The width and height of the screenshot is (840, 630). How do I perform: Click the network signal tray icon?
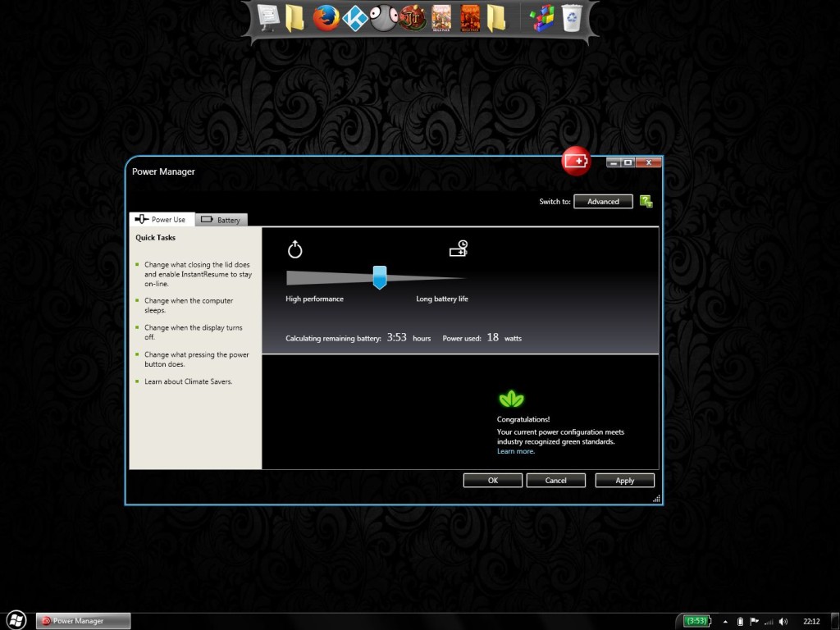[769, 621]
